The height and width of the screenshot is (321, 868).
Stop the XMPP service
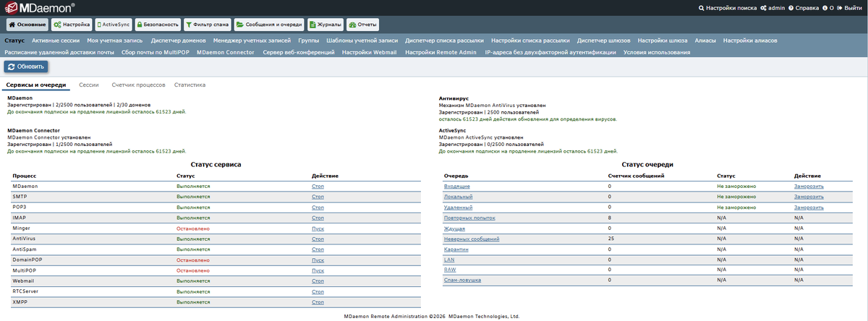(x=318, y=301)
